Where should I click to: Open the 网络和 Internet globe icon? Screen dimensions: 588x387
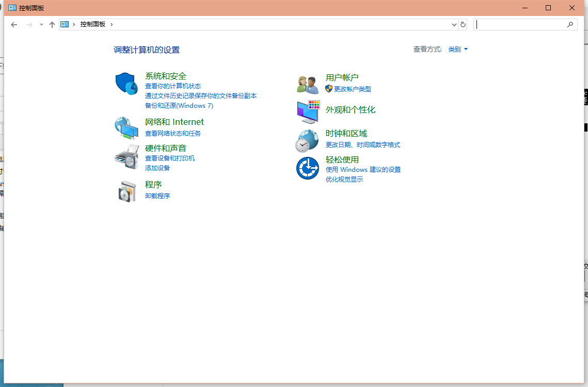click(126, 127)
